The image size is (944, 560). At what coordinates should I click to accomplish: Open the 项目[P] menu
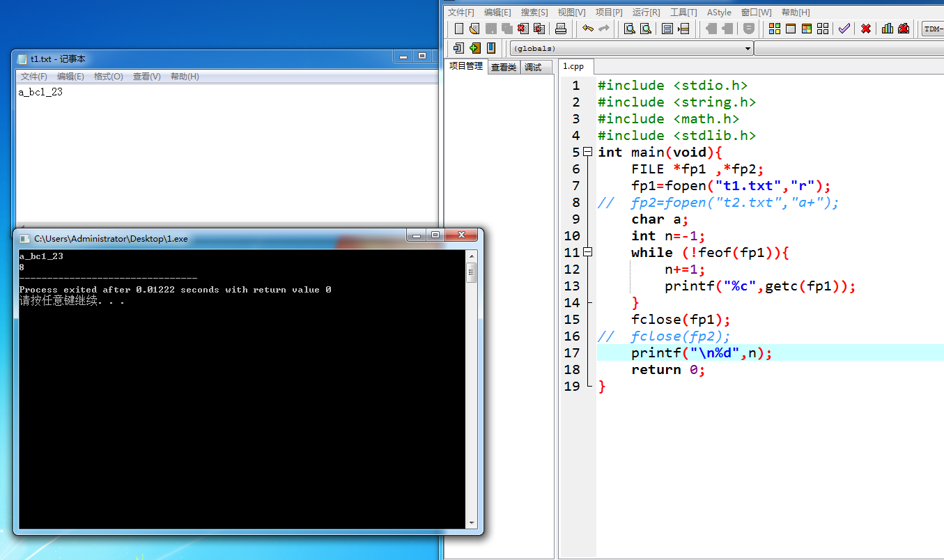click(609, 13)
